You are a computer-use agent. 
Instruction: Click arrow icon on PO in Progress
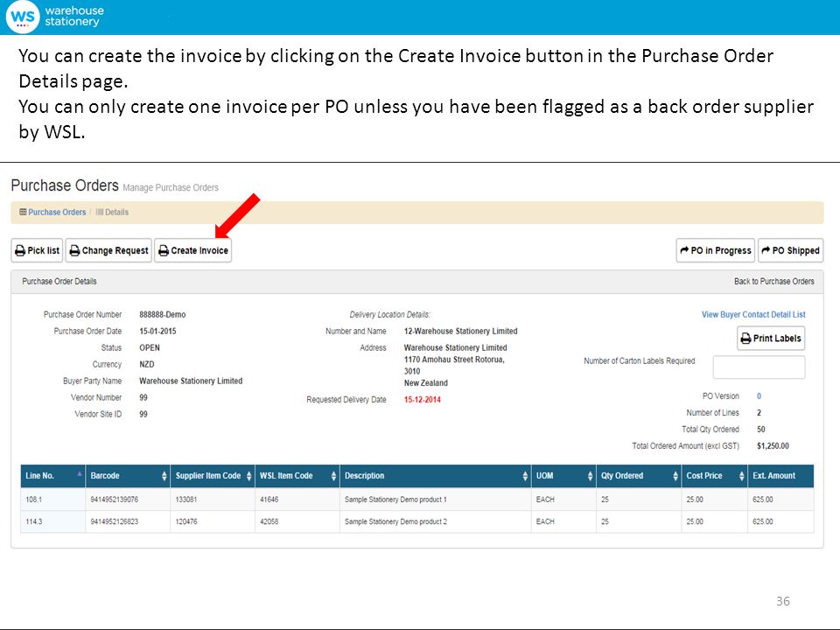(x=684, y=250)
